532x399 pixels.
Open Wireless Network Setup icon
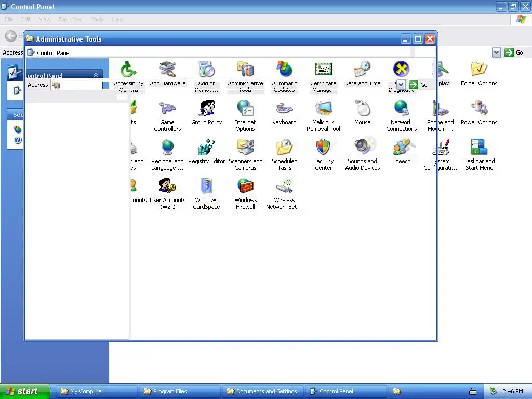tap(284, 187)
